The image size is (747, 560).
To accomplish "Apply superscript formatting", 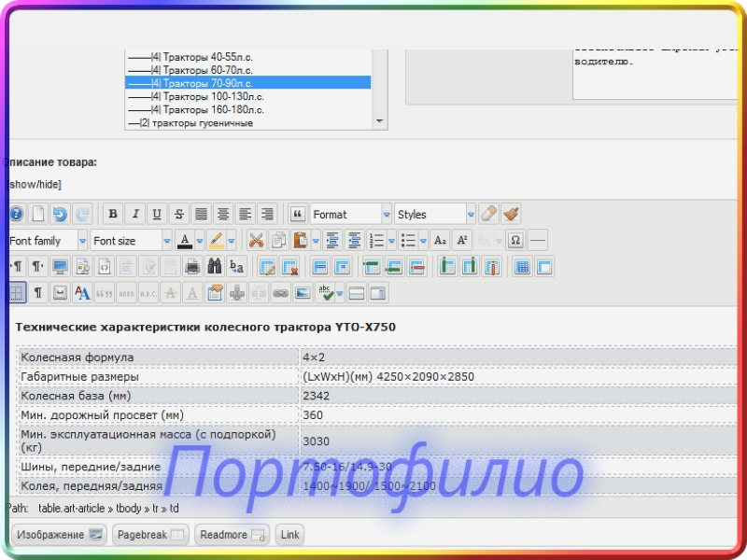I will [x=462, y=241].
